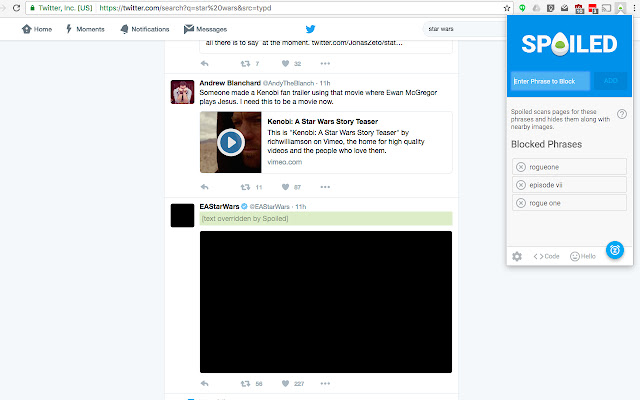Click the blacked-out EAStarWars avatar
640x400 pixels.
(182, 216)
